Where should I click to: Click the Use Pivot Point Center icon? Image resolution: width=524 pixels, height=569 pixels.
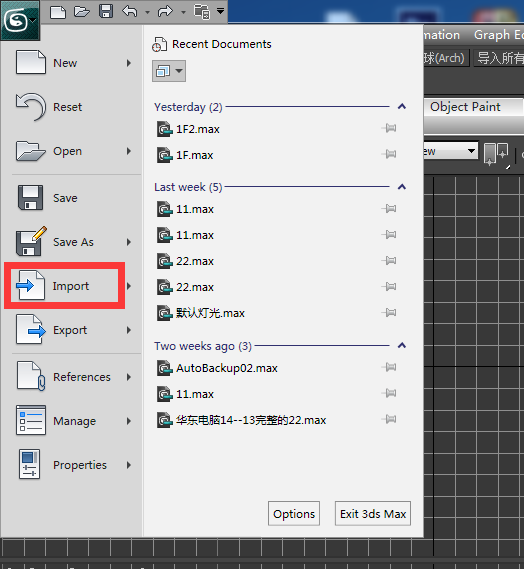[x=497, y=154]
